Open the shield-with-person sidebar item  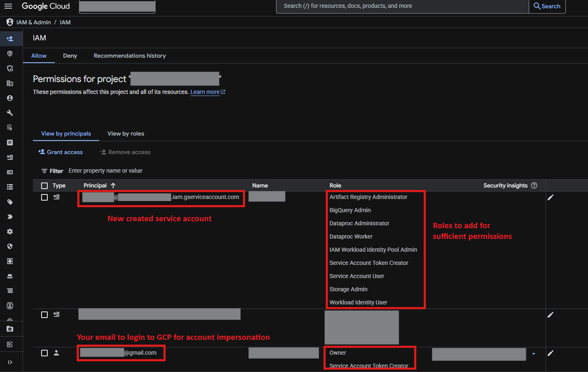click(x=10, y=68)
